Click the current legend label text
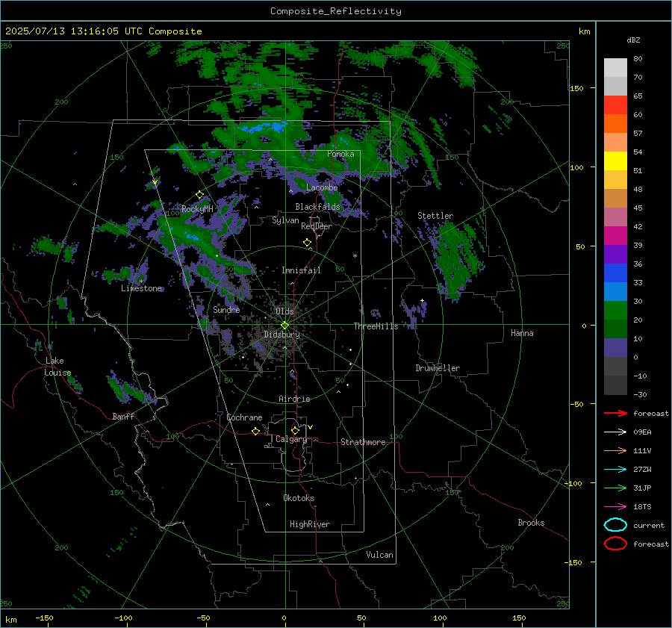This screenshot has height=628, width=672. [x=649, y=526]
